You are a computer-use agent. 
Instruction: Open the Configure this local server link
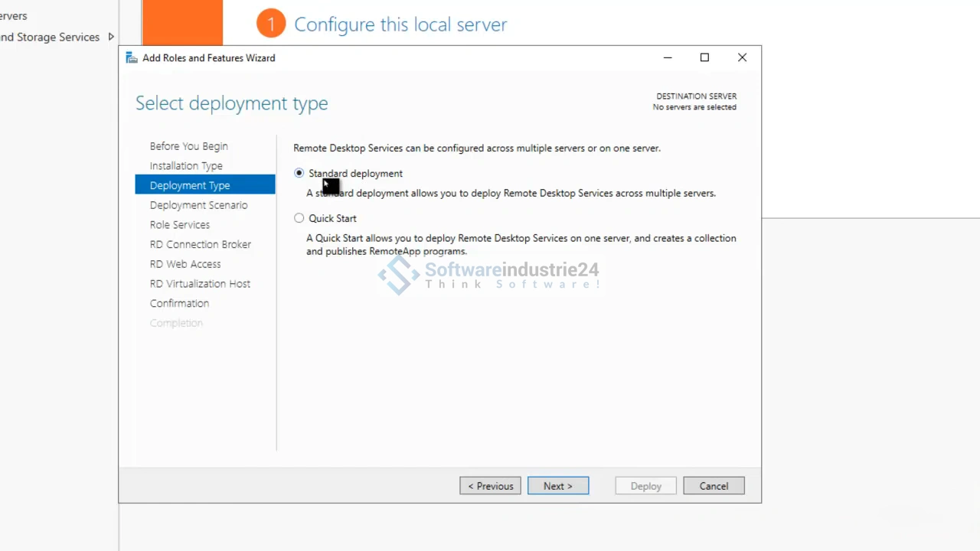[400, 24]
